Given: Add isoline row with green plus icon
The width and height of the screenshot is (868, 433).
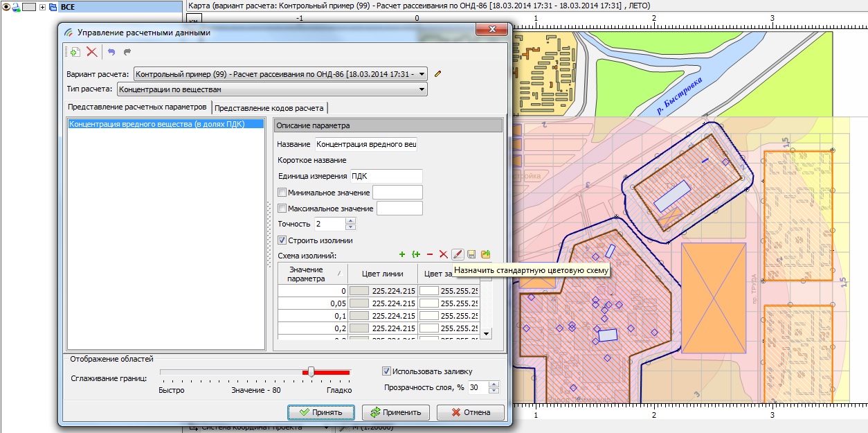Looking at the screenshot, I should 402,255.
